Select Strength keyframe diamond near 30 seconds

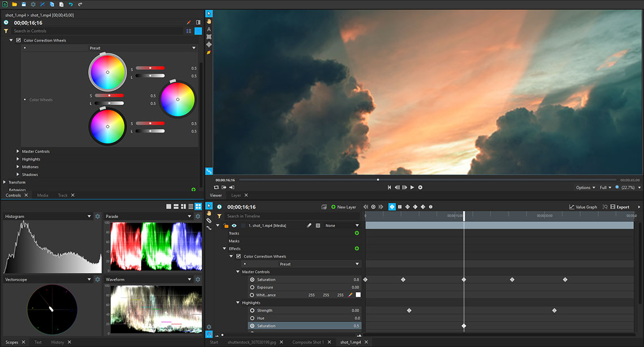point(555,310)
